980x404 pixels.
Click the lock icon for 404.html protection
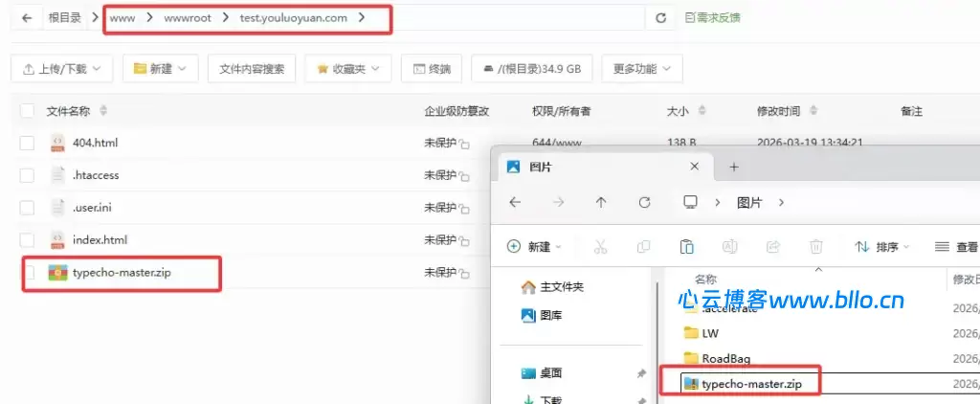(463, 144)
